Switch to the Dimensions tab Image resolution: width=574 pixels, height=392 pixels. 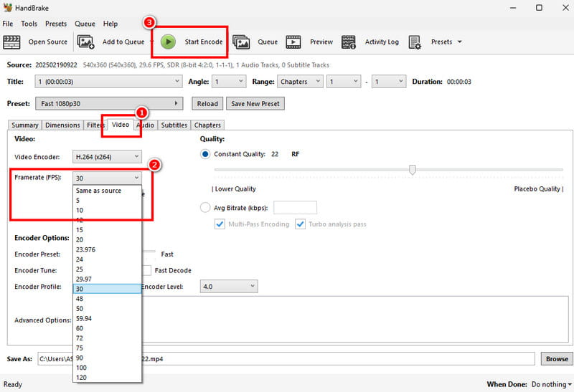[x=62, y=125]
